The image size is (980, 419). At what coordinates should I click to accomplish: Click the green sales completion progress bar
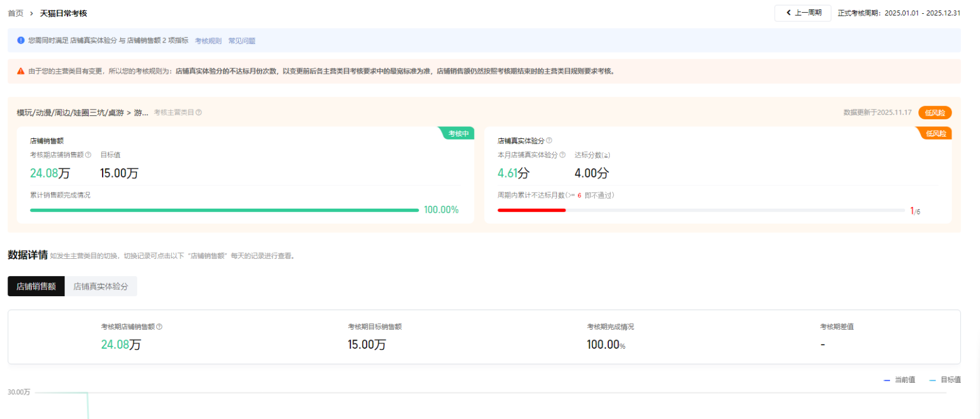[224, 210]
